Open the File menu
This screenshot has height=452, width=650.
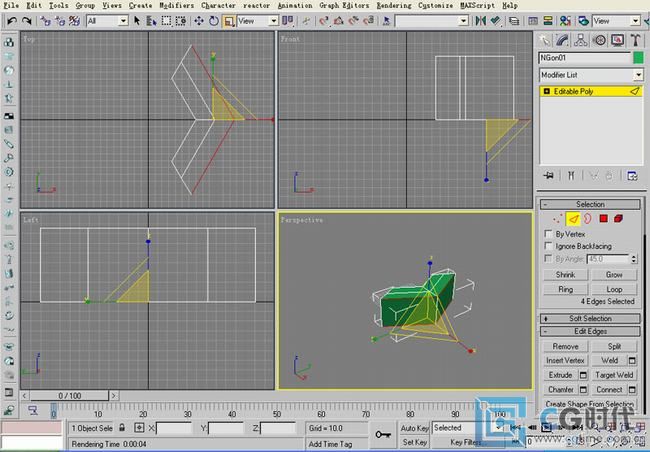[x=11, y=5]
